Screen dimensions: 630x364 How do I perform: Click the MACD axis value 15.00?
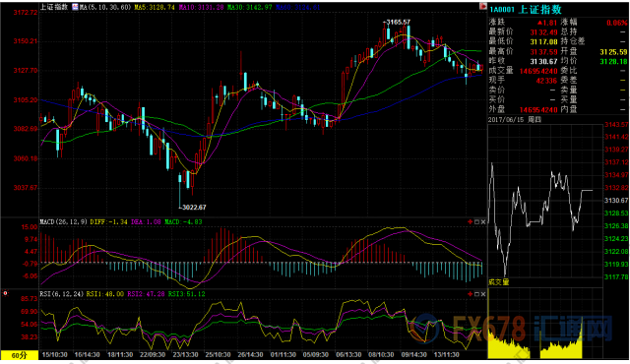[x=31, y=227]
